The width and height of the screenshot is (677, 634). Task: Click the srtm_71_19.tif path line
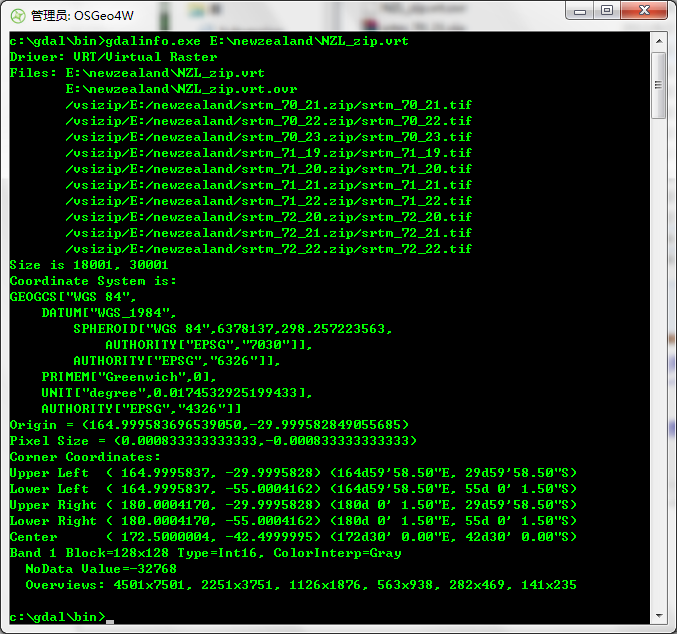pyautogui.click(x=269, y=153)
